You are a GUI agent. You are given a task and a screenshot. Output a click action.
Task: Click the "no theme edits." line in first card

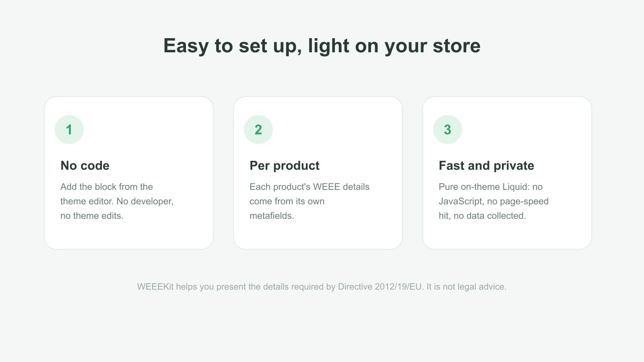92,216
